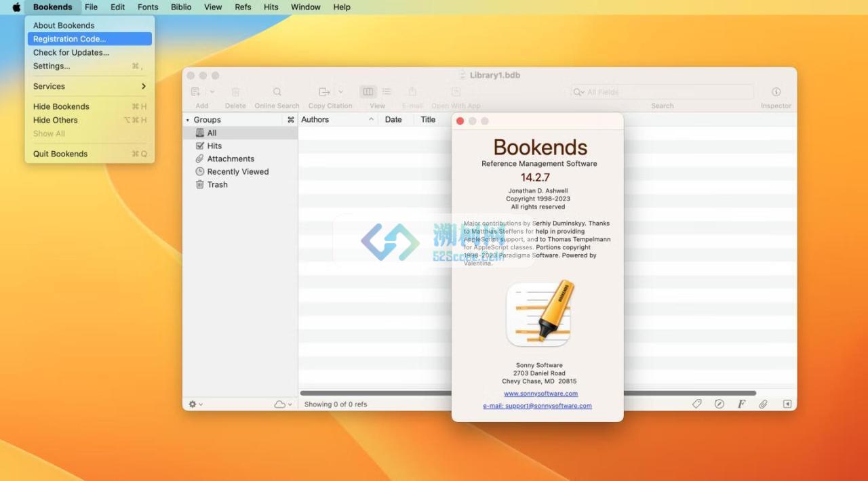Switch to column view layout icon

coord(368,91)
